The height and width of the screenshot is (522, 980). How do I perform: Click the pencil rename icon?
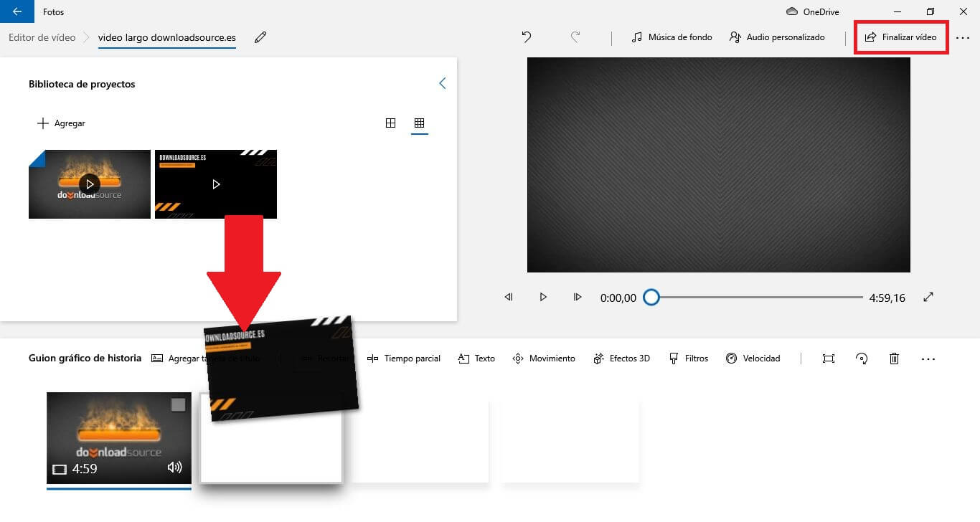[260, 37]
